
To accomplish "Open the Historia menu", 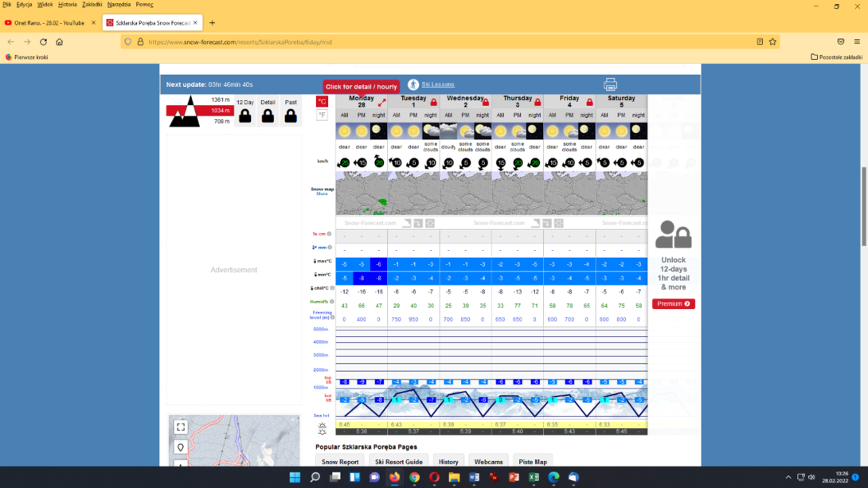I will pyautogui.click(x=68, y=5).
